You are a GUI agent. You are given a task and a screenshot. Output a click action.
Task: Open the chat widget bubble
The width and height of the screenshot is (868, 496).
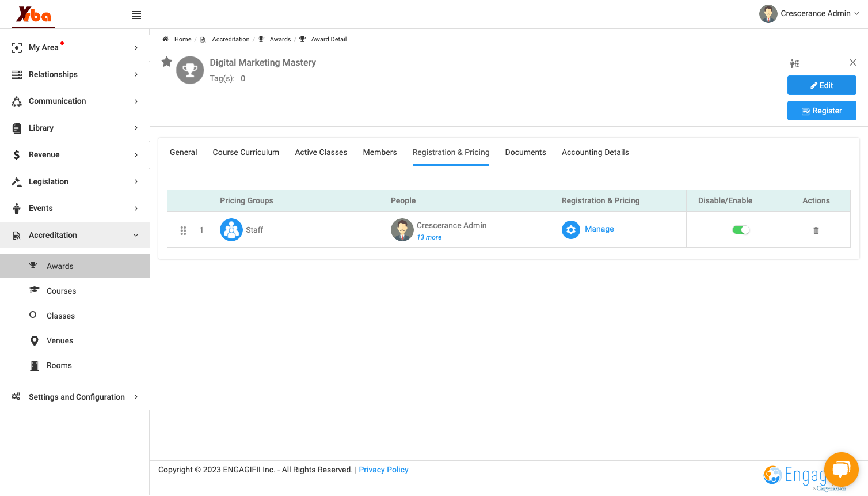842,470
